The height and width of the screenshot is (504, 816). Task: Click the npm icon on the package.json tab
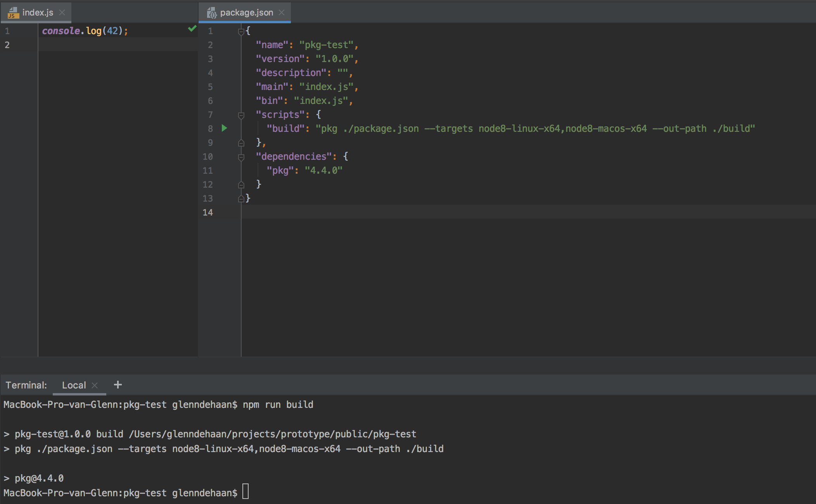(211, 12)
